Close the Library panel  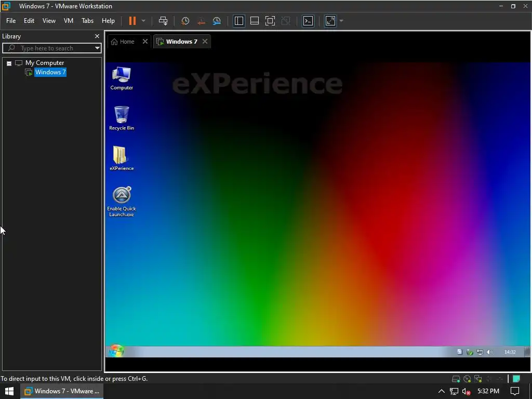(x=97, y=36)
